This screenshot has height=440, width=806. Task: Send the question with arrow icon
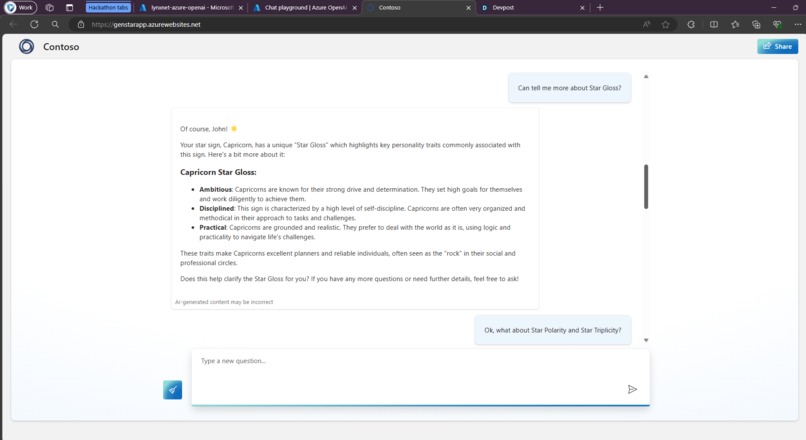pyautogui.click(x=632, y=389)
